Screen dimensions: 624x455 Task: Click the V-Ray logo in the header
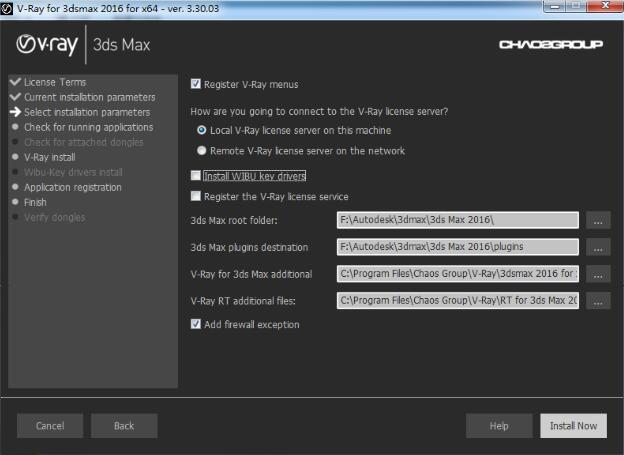point(47,45)
